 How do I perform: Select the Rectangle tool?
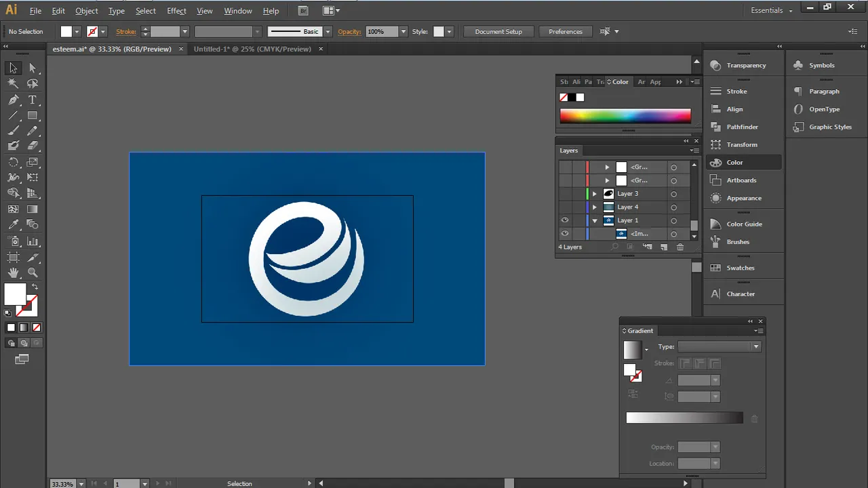(x=33, y=115)
